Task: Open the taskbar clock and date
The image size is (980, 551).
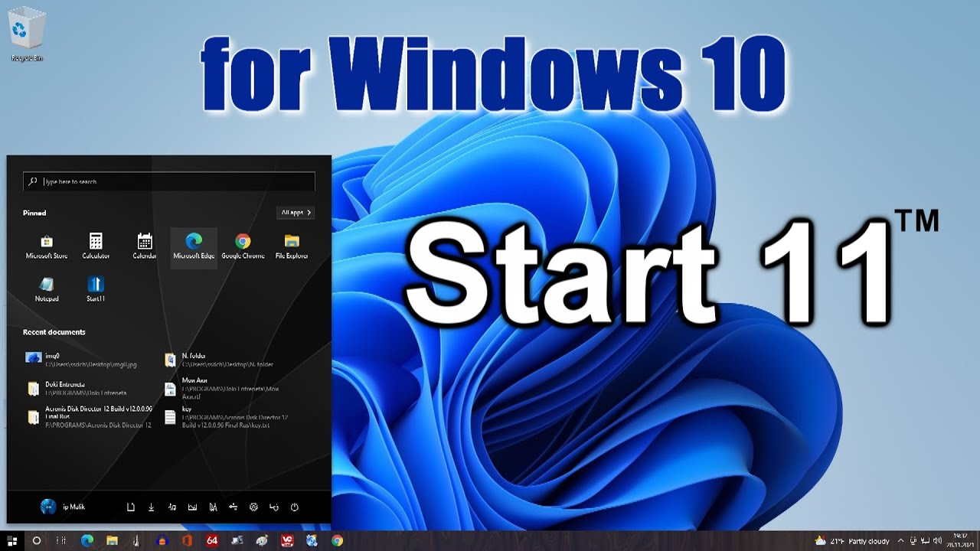Action: click(961, 541)
